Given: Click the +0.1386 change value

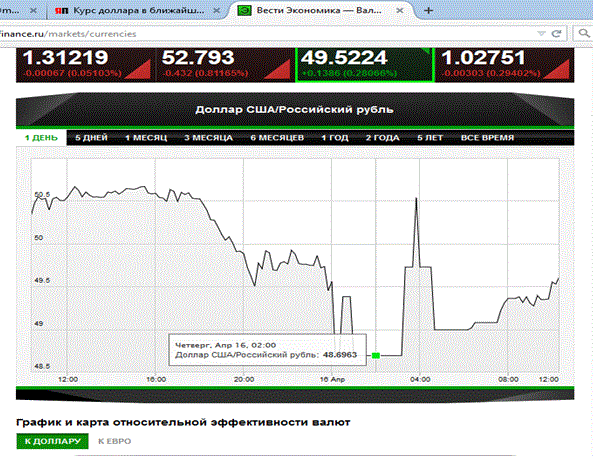Looking at the screenshot, I should [349, 73].
